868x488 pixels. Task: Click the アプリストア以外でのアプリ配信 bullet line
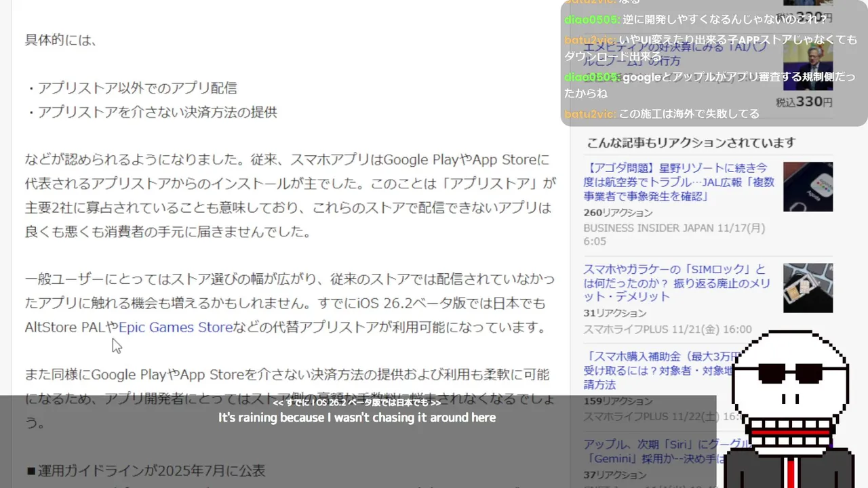131,88
